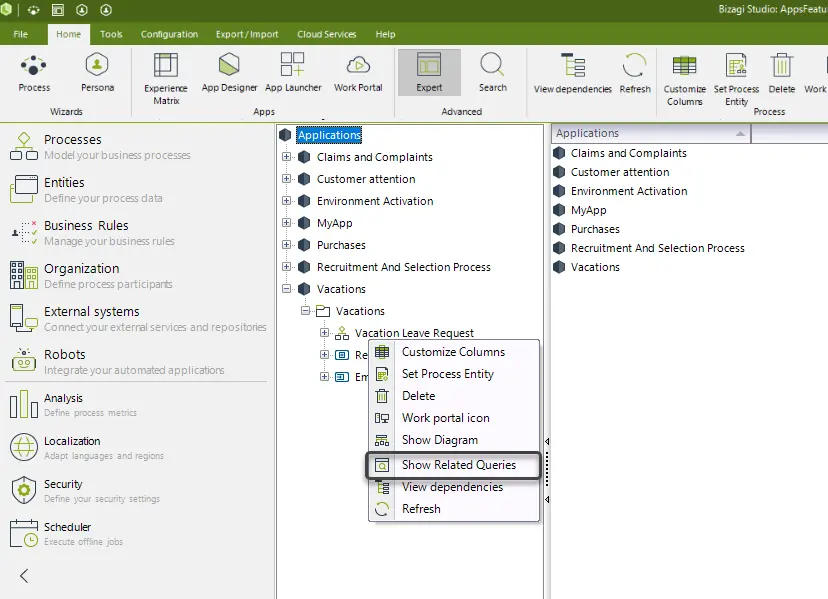Select Purchases in the right list

595,229
